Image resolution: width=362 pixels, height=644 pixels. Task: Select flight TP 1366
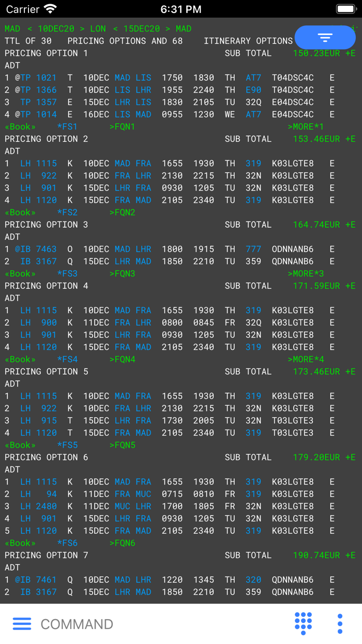38,90
